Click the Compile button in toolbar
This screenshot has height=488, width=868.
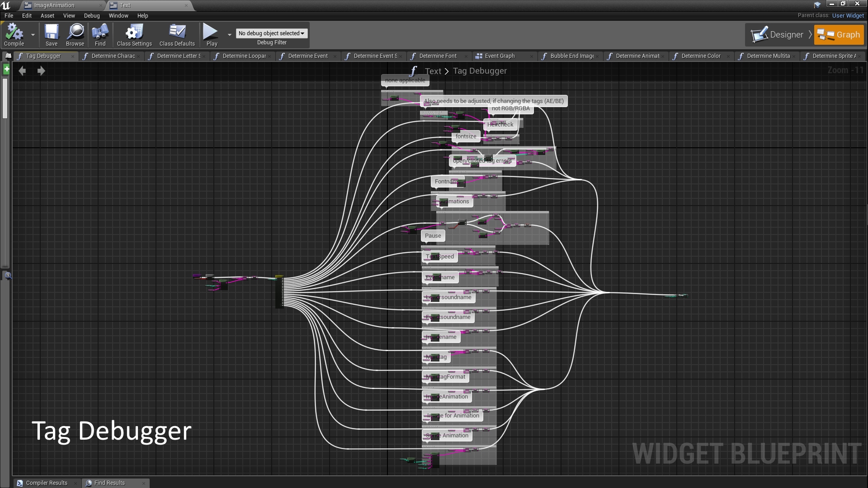14,34
